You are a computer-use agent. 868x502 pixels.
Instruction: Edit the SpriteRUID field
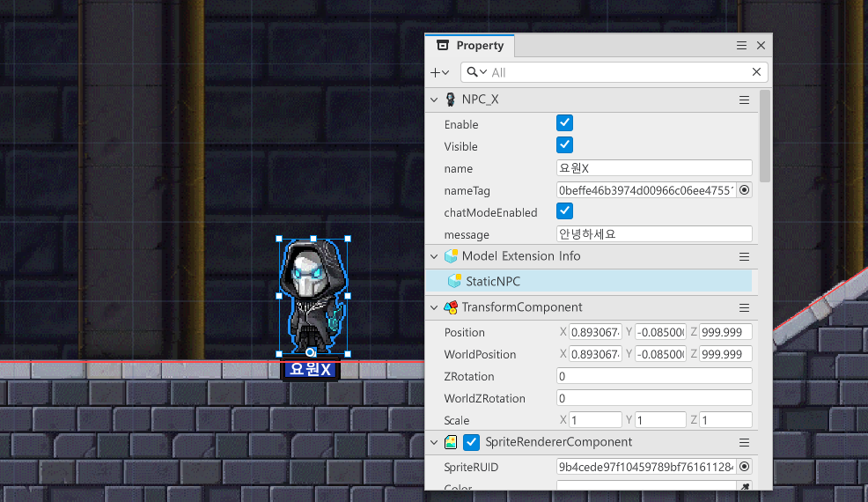tap(646, 467)
